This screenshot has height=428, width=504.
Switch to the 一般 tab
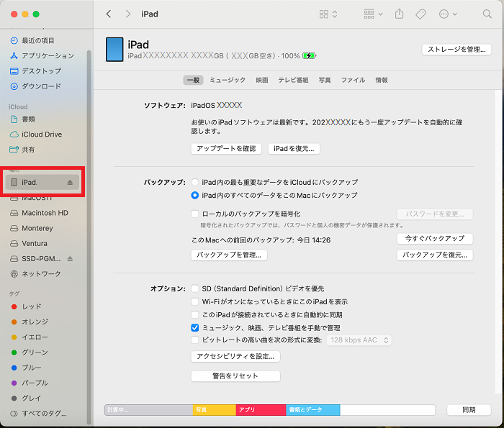click(193, 80)
